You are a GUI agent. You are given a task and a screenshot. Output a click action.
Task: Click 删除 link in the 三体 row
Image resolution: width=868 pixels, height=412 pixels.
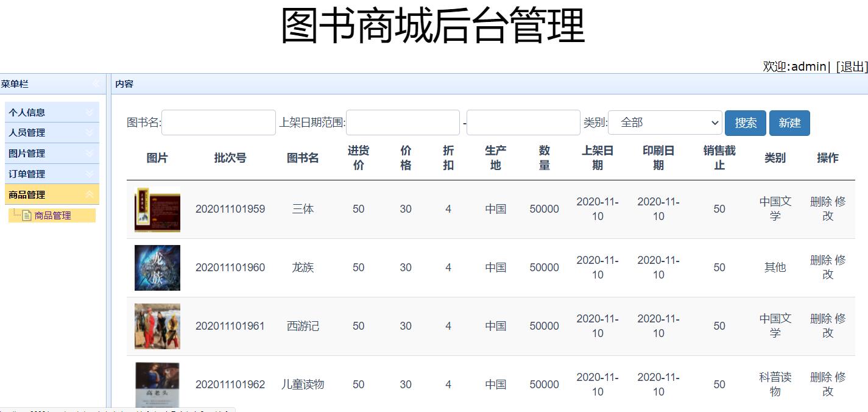click(x=819, y=201)
